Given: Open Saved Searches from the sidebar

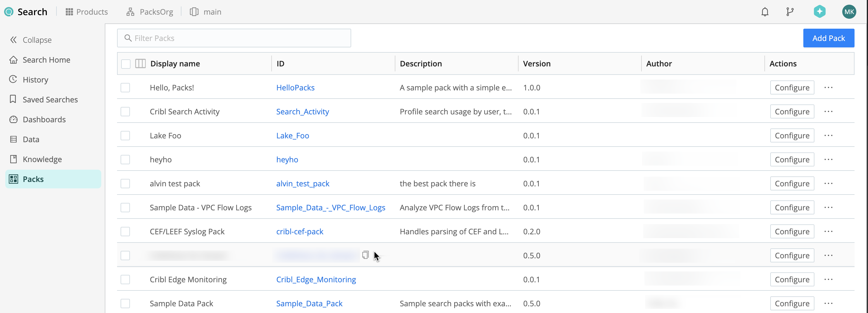Looking at the screenshot, I should pos(50,99).
